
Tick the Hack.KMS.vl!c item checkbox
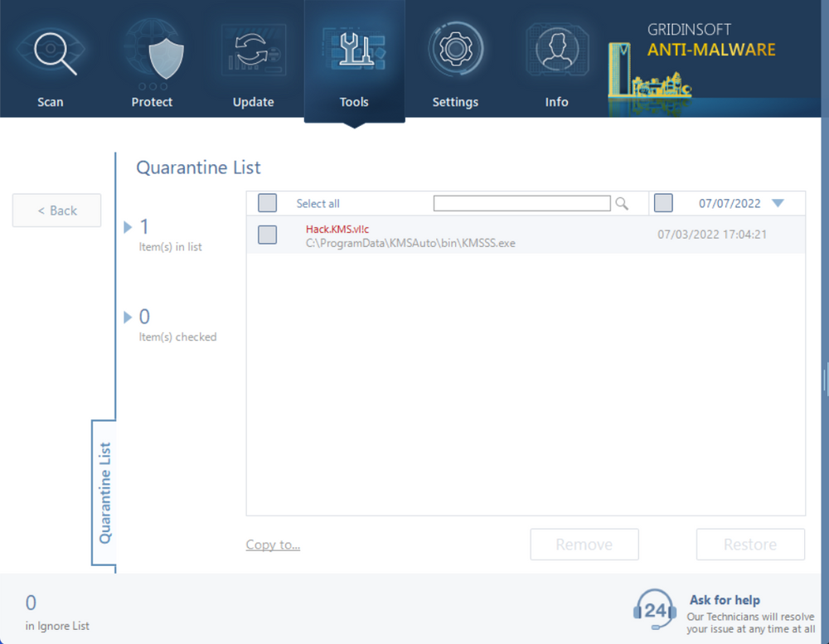tap(267, 235)
